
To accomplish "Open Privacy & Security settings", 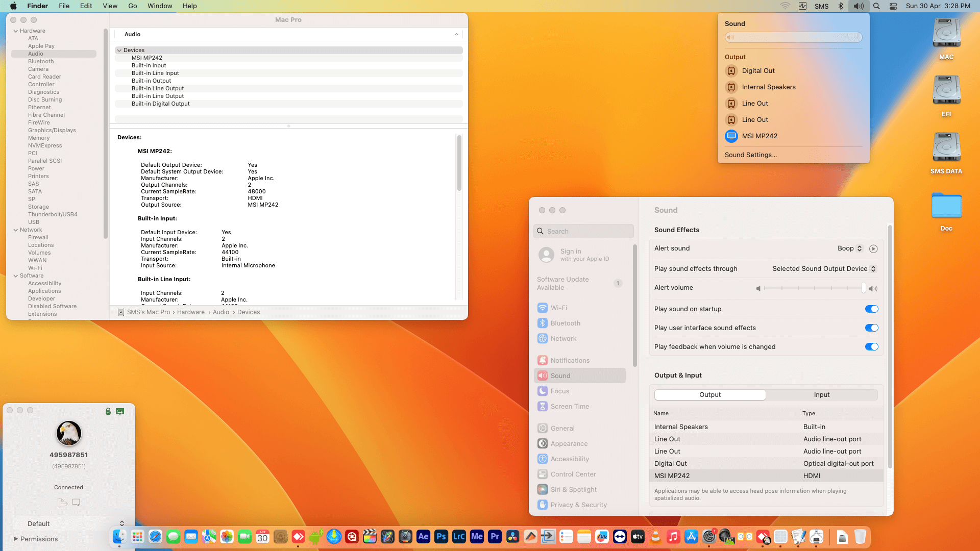I will tap(579, 505).
